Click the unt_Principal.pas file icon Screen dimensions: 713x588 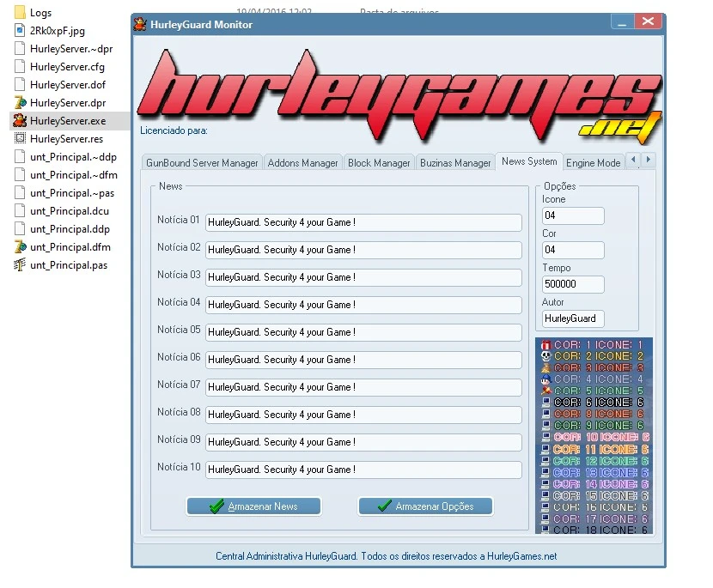coord(20,265)
